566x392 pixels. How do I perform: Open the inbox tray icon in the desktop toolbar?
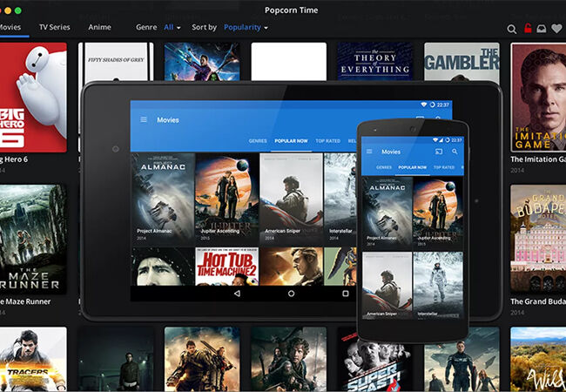tap(541, 29)
